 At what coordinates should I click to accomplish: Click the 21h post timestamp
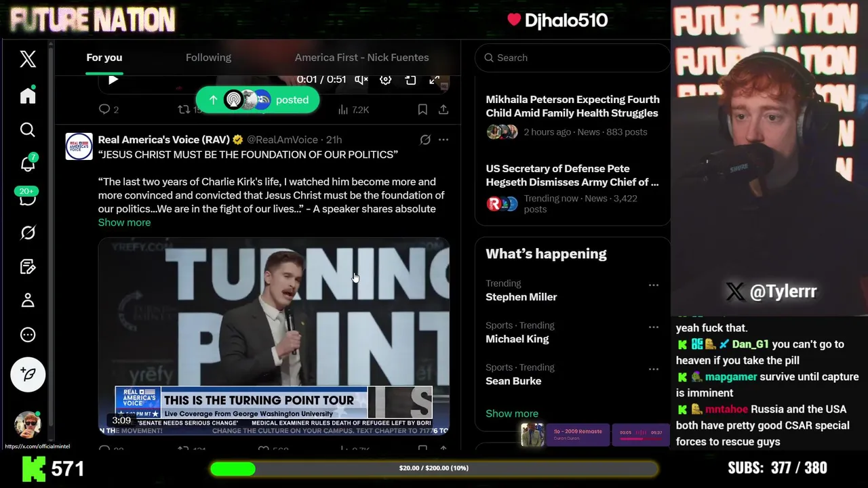click(x=334, y=140)
